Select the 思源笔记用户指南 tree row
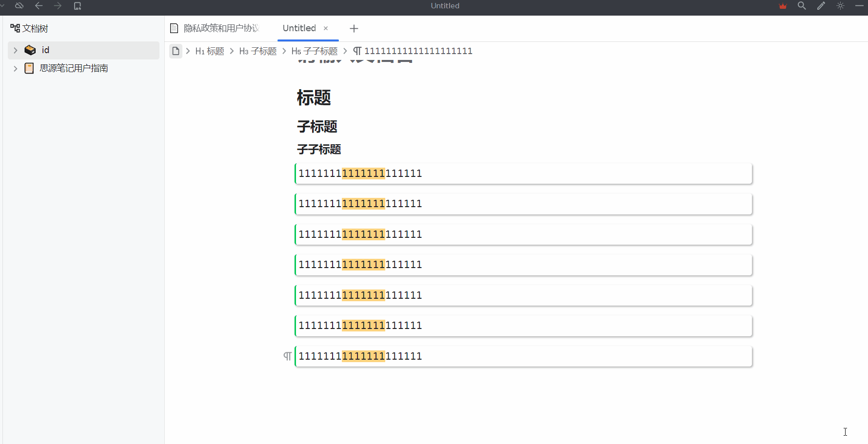 pos(83,69)
